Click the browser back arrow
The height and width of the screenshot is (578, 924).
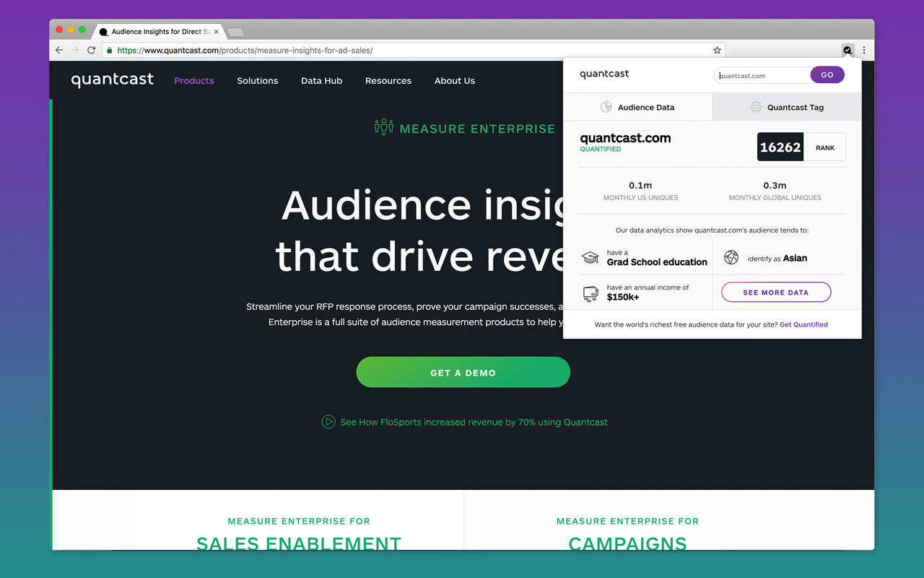point(60,51)
